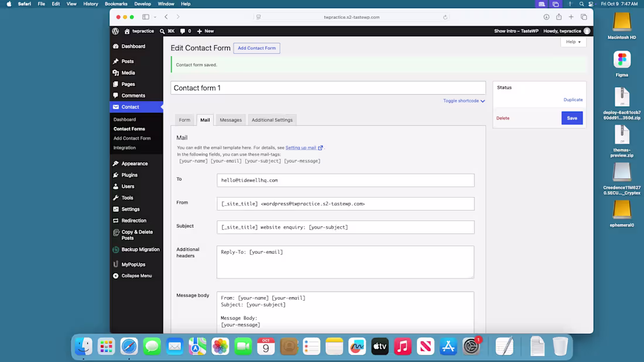Open the Bookmarks menu in the menu bar

click(116, 4)
